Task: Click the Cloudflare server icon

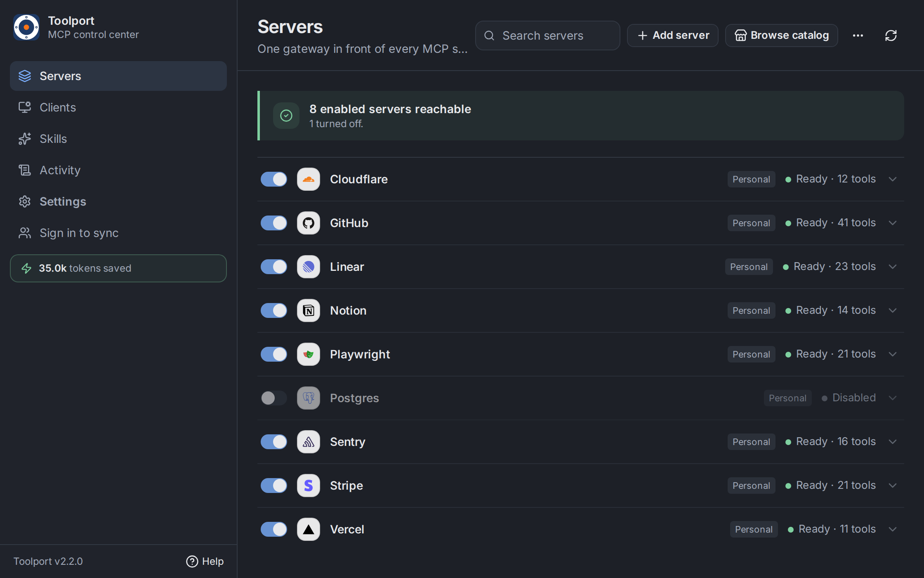Action: [x=309, y=179]
